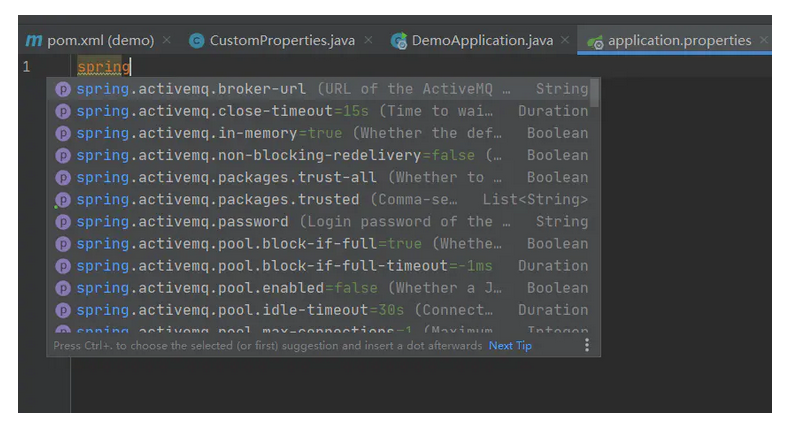The image size is (786, 432).
Task: Choose spring.activemq.in-memory suggestion
Action: point(319,133)
